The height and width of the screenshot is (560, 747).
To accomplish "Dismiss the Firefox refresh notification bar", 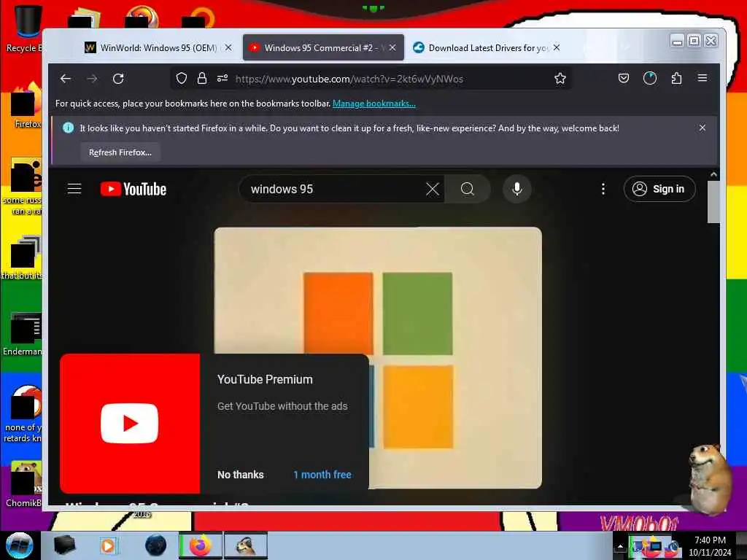I will pyautogui.click(x=703, y=128).
